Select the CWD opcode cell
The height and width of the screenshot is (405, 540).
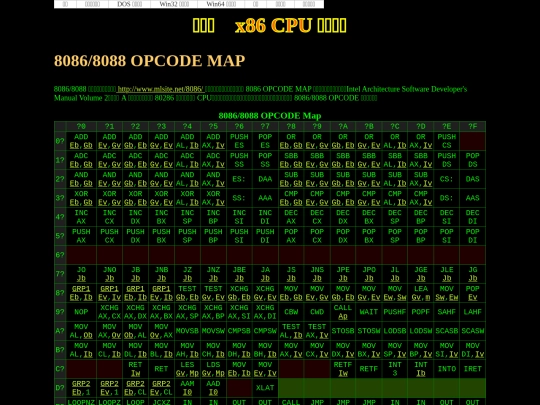(317, 312)
